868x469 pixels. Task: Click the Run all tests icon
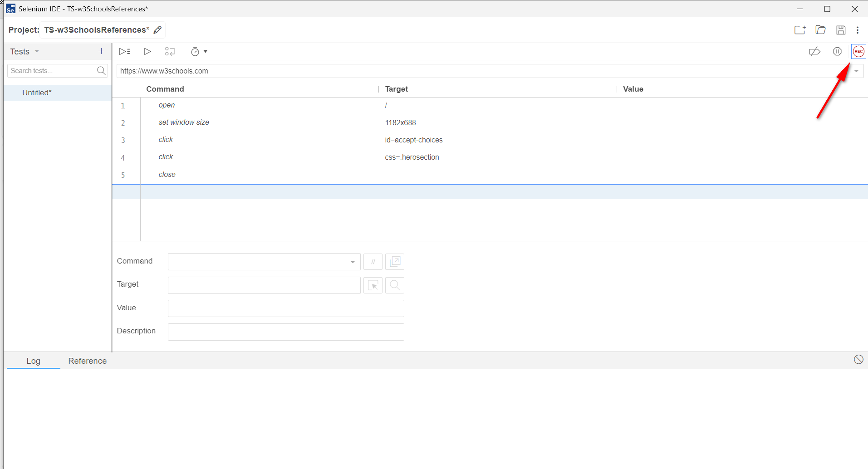tap(124, 52)
